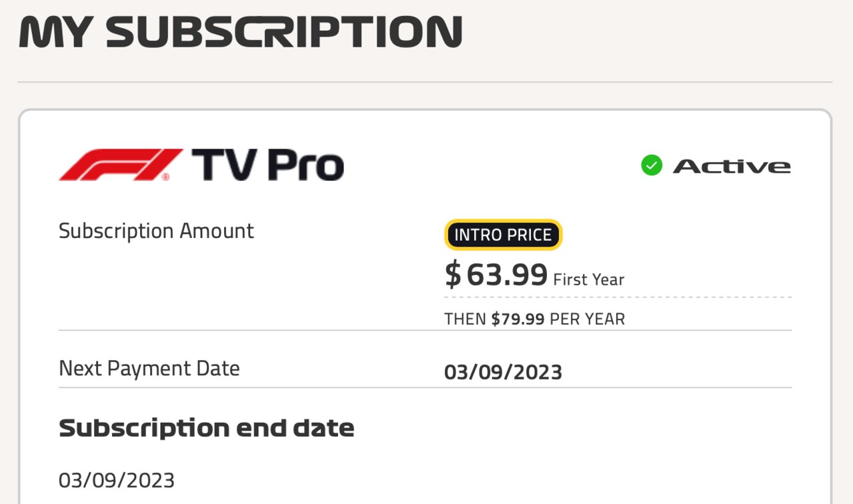Click the Subscription Amount label
Viewport: 853px width, 504px height.
click(156, 231)
